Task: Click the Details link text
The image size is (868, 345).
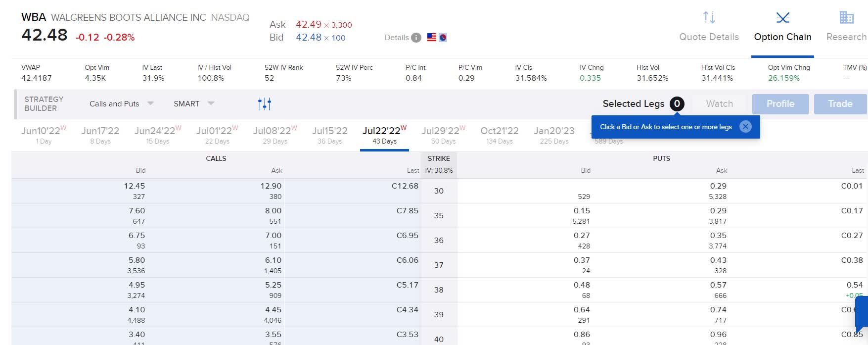Action: coord(397,38)
